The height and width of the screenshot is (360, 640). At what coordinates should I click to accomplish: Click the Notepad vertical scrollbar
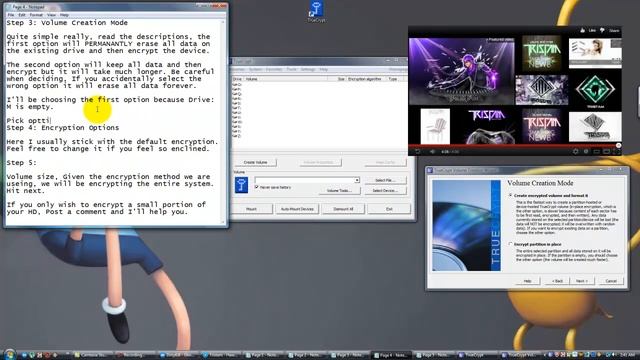click(x=223, y=121)
